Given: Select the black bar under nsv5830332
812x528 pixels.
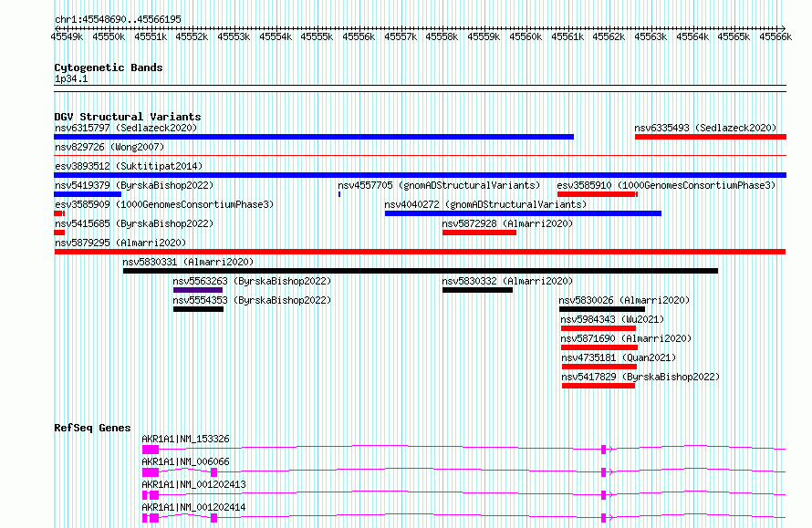Looking at the screenshot, I should pyautogui.click(x=477, y=290).
